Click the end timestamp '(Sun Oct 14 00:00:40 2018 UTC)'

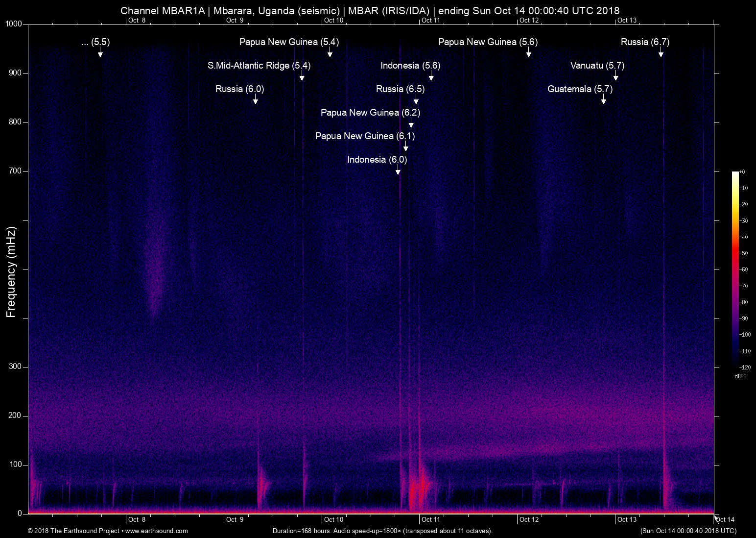point(688,531)
